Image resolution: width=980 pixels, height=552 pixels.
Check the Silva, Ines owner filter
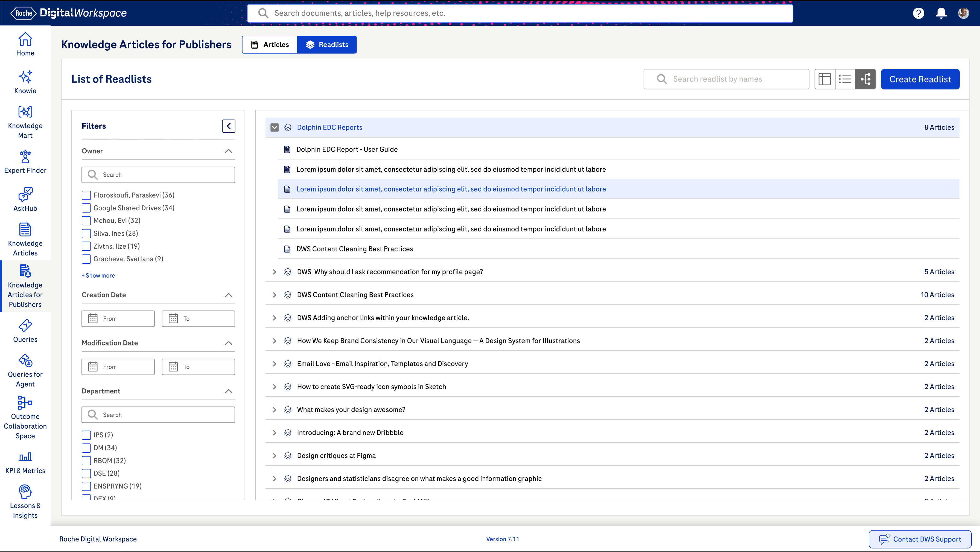coord(86,233)
